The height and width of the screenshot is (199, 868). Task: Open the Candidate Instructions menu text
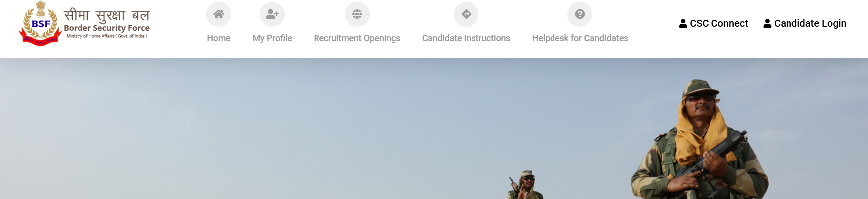[466, 38]
